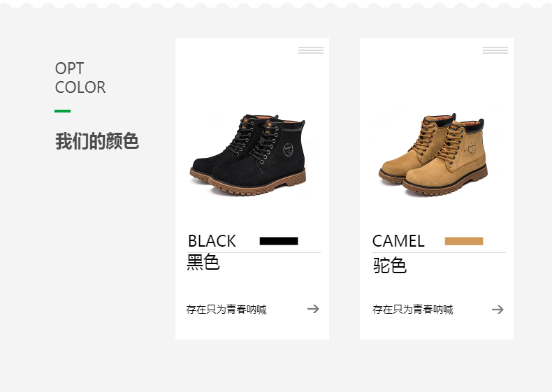Viewport: 552px width, 392px height.
Task: Click the CAMEL color name label
Action: [398, 241]
